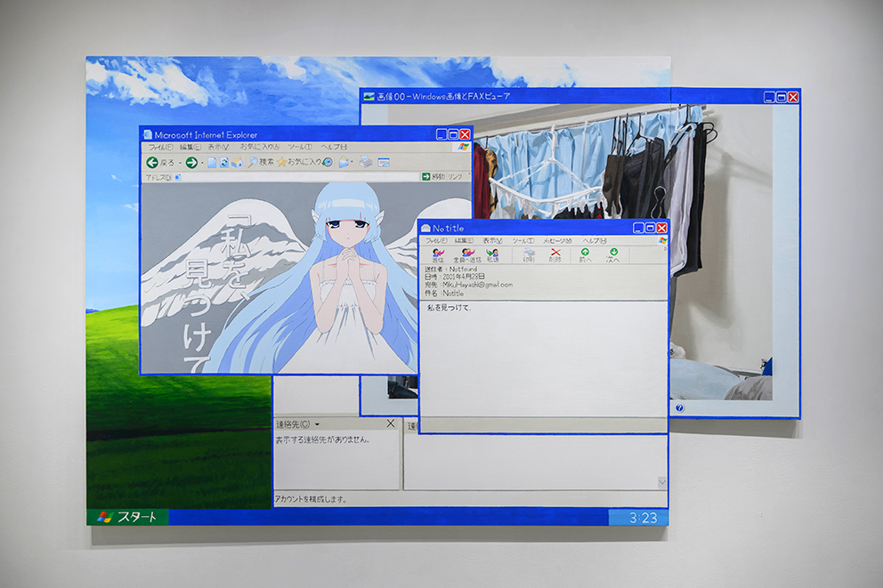Click the アドレス address bar field
The image size is (883, 588).
click(x=298, y=177)
